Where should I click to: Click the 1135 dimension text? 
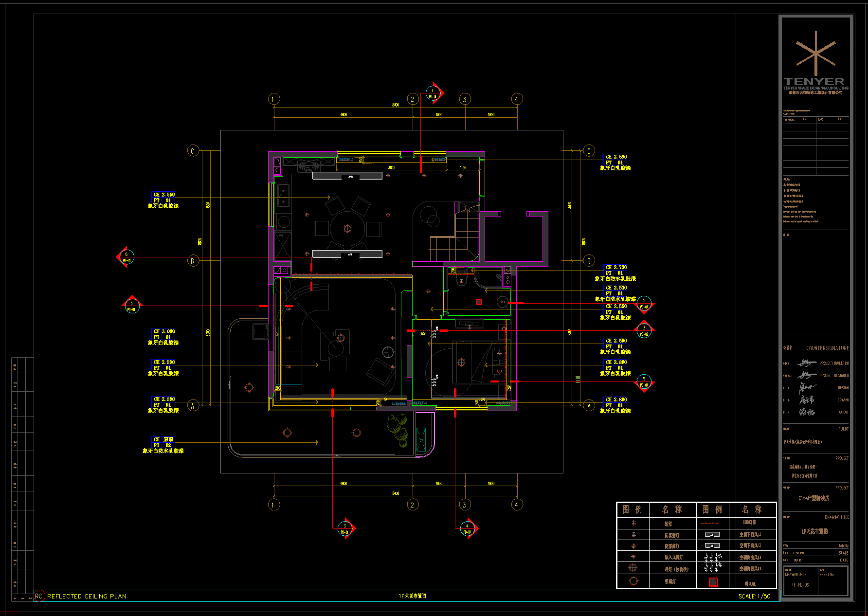pyautogui.click(x=463, y=167)
